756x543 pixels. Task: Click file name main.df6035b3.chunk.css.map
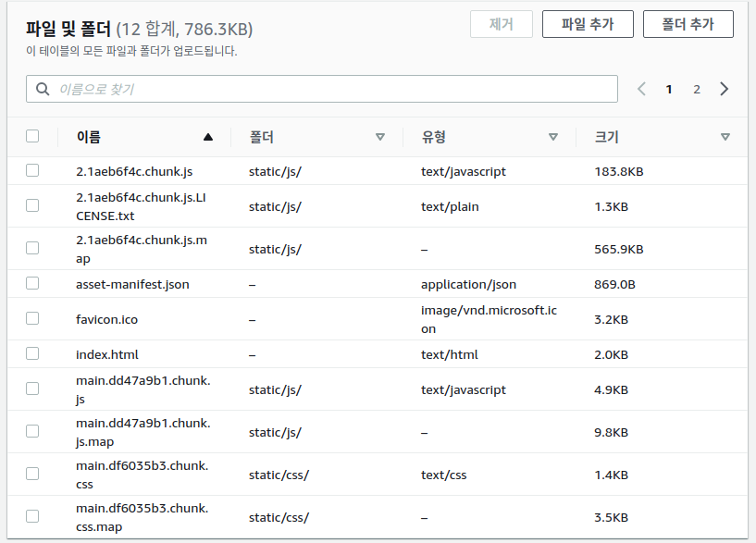(x=143, y=517)
